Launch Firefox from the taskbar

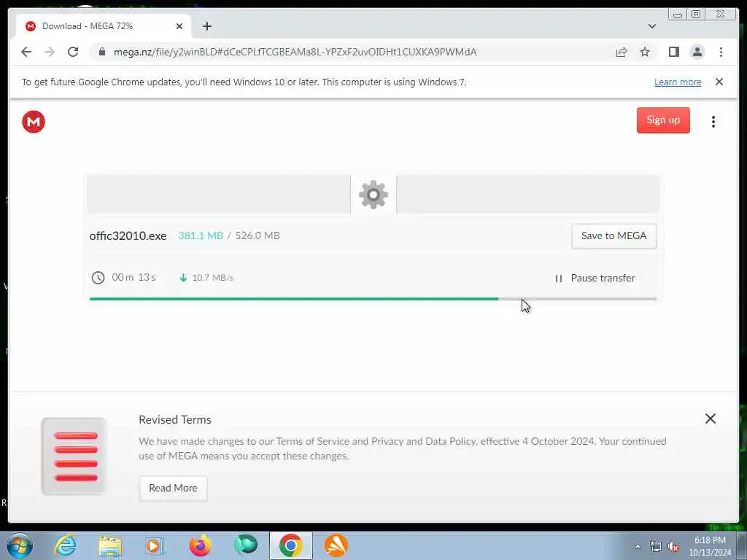point(201,545)
